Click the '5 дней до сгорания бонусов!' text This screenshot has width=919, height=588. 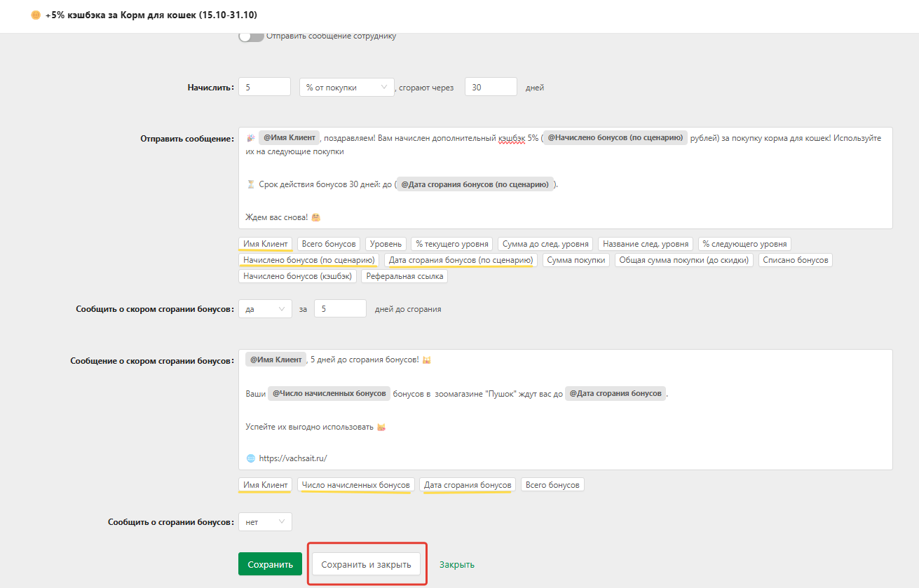pyautogui.click(x=365, y=360)
